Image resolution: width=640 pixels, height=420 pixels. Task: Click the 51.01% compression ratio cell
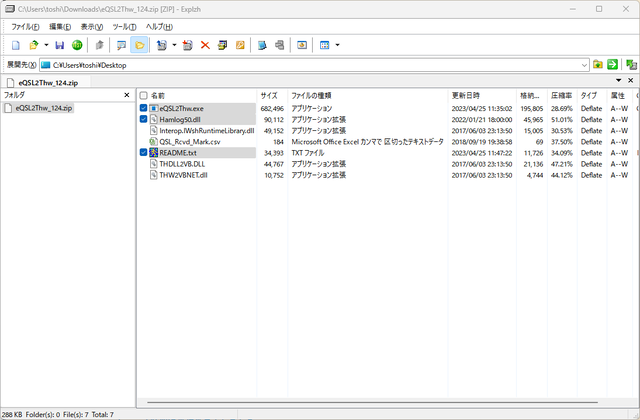click(x=562, y=120)
